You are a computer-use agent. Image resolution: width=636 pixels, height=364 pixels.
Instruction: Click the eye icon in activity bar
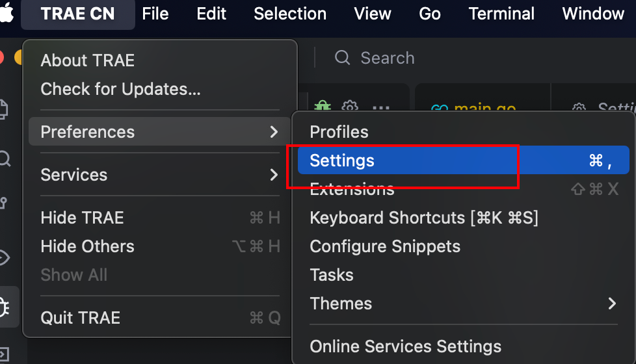pos(4,257)
